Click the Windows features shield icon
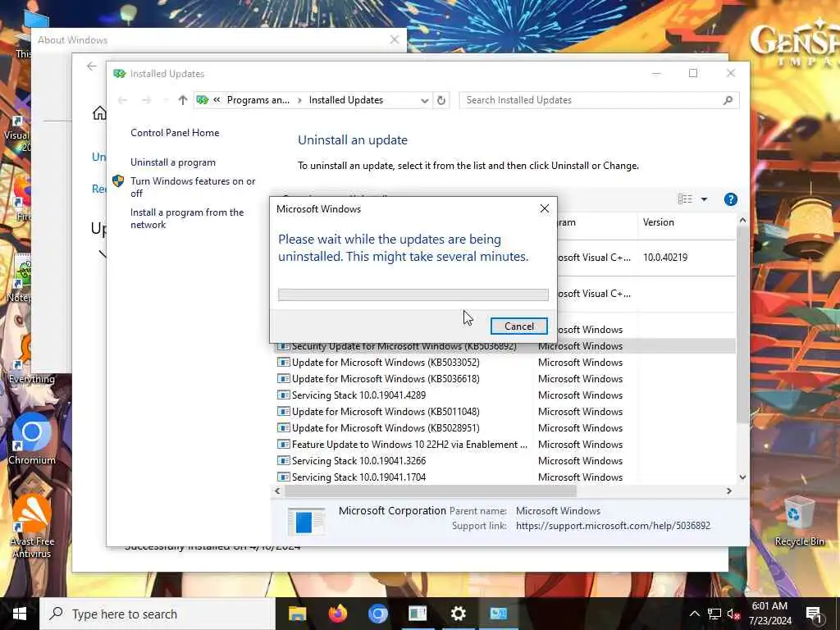 pyautogui.click(x=118, y=181)
